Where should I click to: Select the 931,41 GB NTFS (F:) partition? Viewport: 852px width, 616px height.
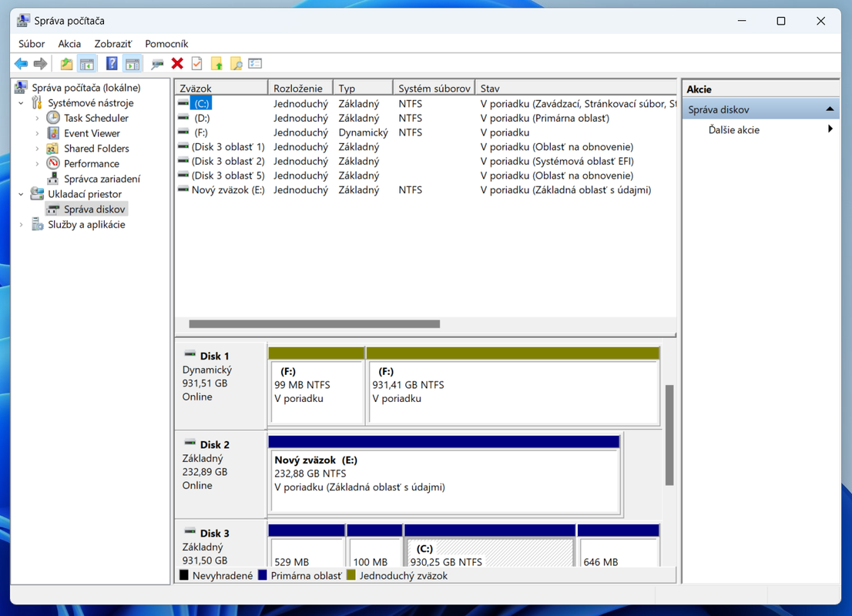(514, 386)
